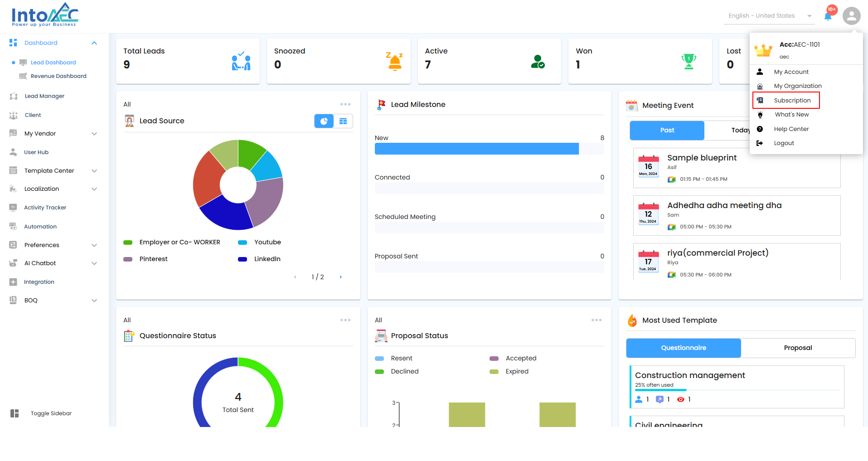Open the Lead Dashboard link
868x461 pixels.
pos(53,63)
